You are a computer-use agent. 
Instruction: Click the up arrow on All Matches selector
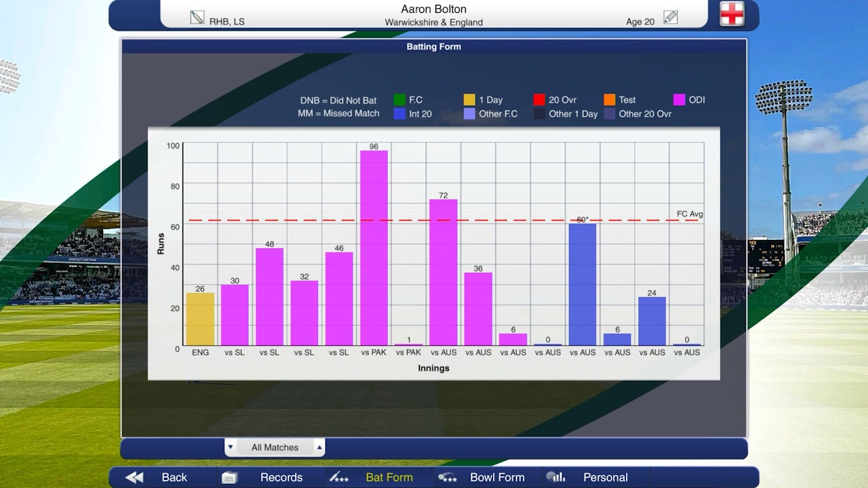tap(319, 447)
